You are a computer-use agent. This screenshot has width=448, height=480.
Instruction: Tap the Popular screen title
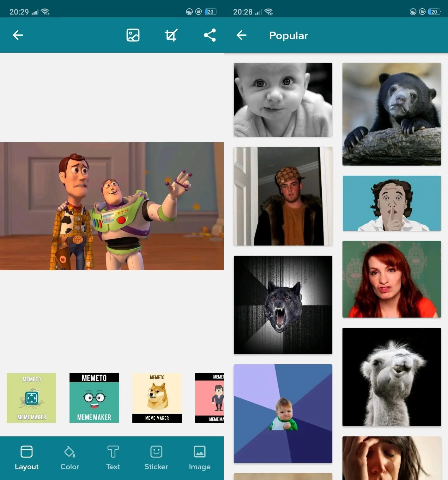pyautogui.click(x=288, y=35)
